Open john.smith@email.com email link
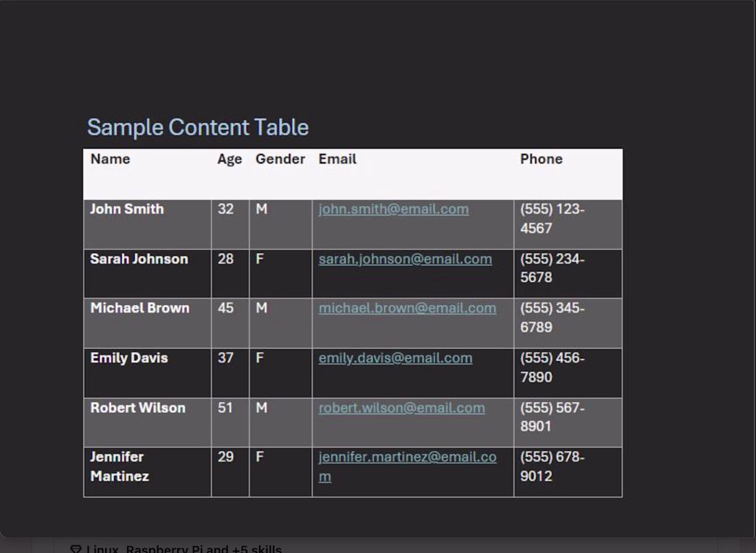 [393, 210]
